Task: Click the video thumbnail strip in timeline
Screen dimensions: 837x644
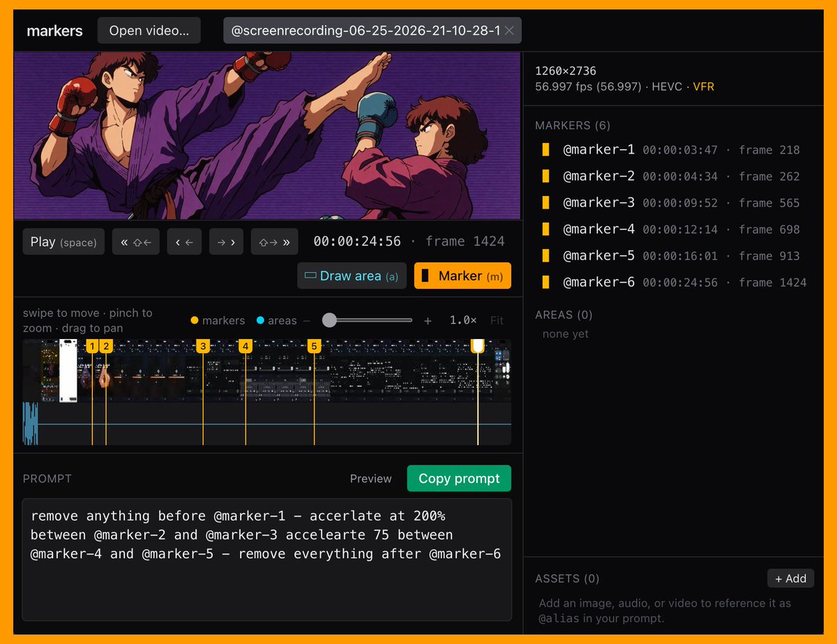Action: (267, 371)
